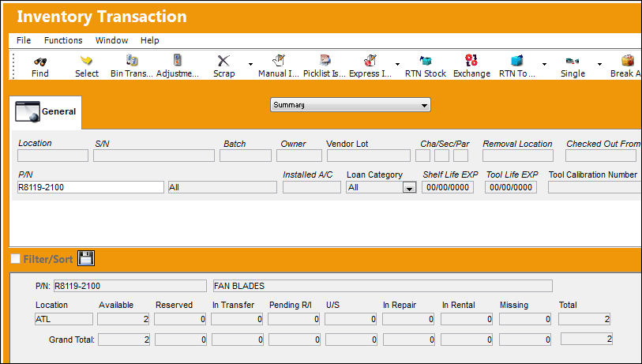The image size is (642, 364).
Task: Expand the Express Issue dropdown arrow
Action: pyautogui.click(x=397, y=64)
